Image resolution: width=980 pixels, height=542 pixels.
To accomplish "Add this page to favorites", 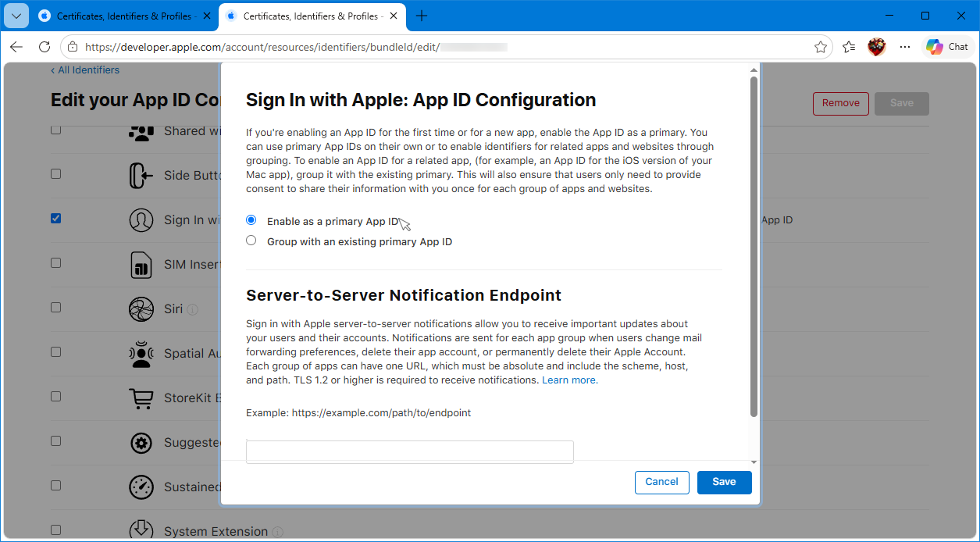I will (821, 47).
